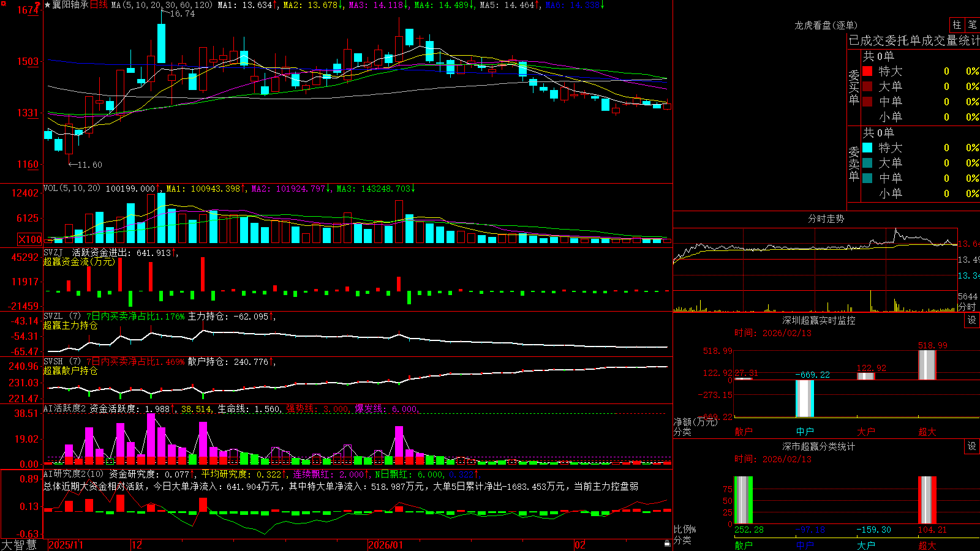This screenshot has height=551, width=980.
Task: Click the star icon before 襄阳轴承
Action: point(47,5)
